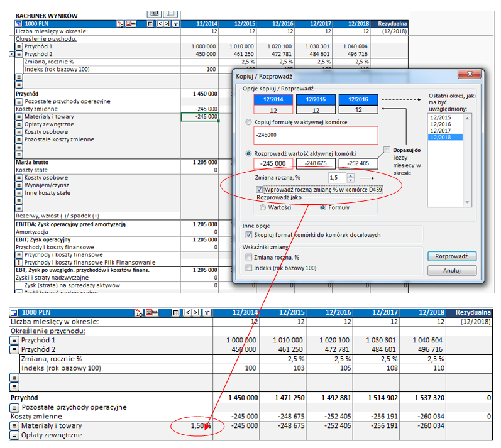The width and height of the screenshot is (501, 448).
Task: Click the blue filter icon in upper table header
Action: [x=176, y=24]
